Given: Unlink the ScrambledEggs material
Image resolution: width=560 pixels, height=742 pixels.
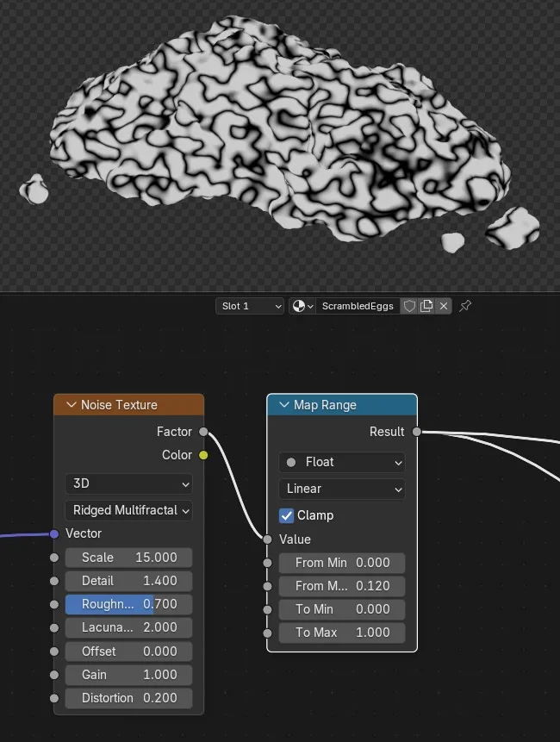Looking at the screenshot, I should pos(444,306).
